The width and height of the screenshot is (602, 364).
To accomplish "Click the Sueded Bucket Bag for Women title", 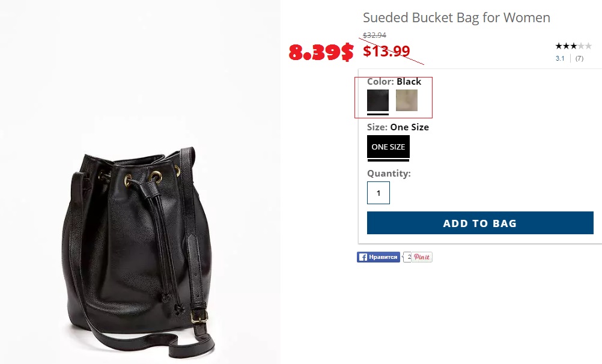I will (457, 17).
